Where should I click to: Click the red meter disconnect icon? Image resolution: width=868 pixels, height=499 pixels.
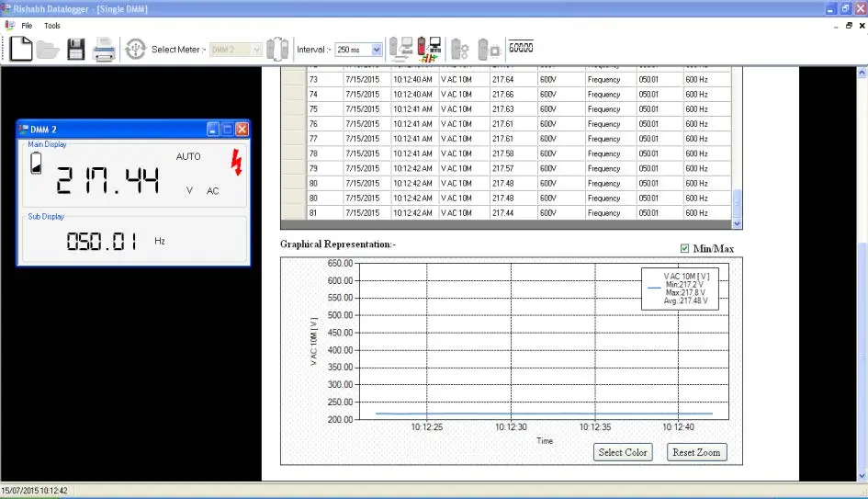429,49
